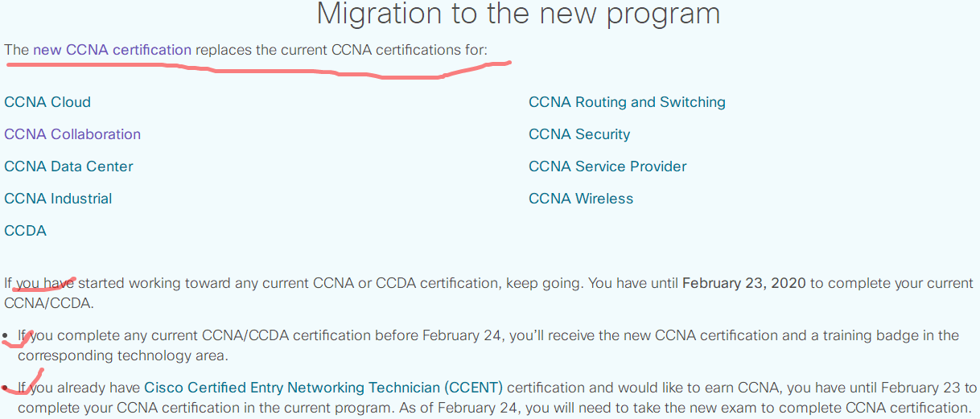Image resolution: width=980 pixels, height=419 pixels.
Task: Click the CCDA certification link
Action: (26, 231)
